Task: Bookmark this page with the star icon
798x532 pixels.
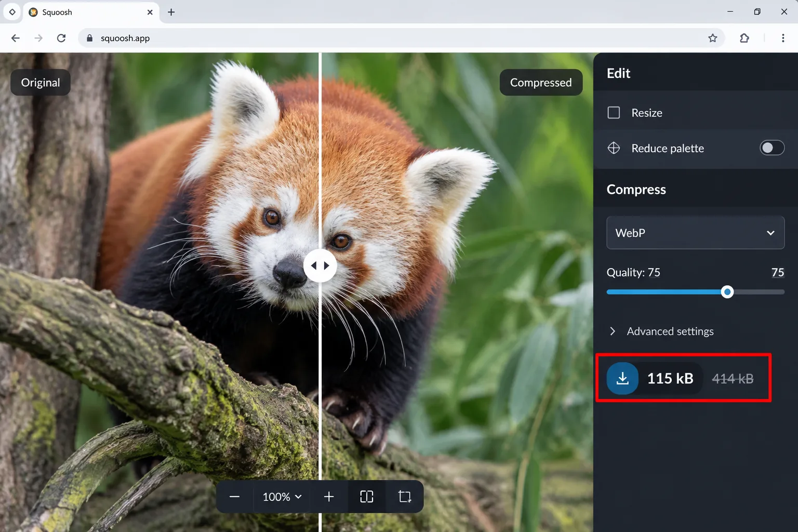Action: coord(713,38)
